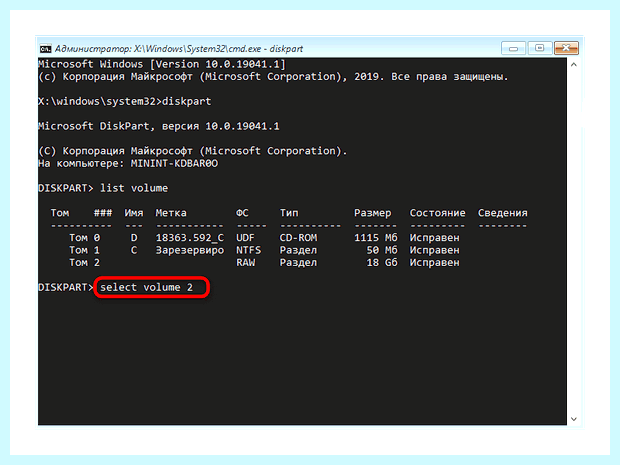Click the '1115 Мб' size value
The image size is (620, 465).
376,238
